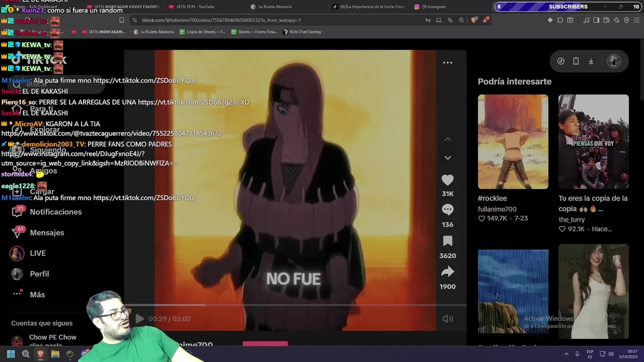Toggle the browser sidebar panel icon
The image size is (644, 362).
coord(596,20)
